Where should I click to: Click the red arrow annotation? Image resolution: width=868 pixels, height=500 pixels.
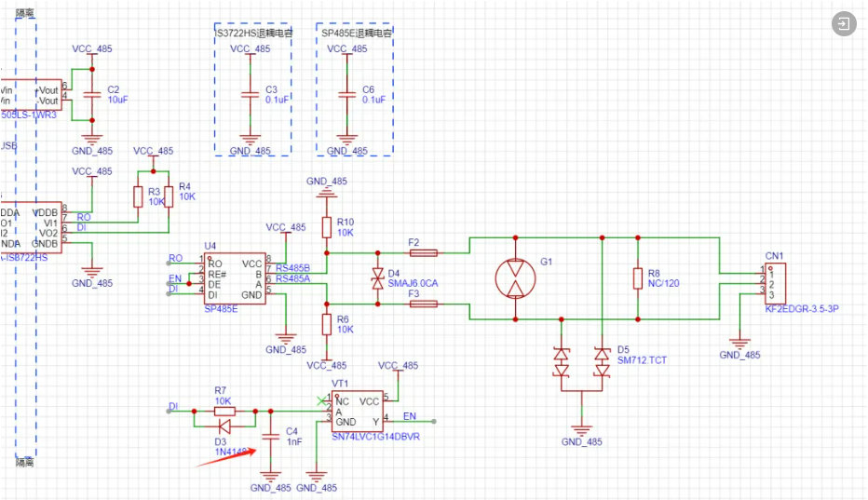(229, 458)
